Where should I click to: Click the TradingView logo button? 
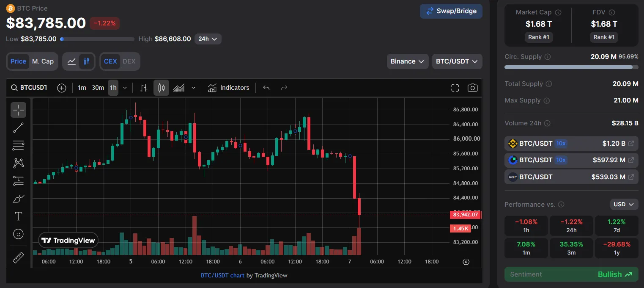(x=69, y=241)
